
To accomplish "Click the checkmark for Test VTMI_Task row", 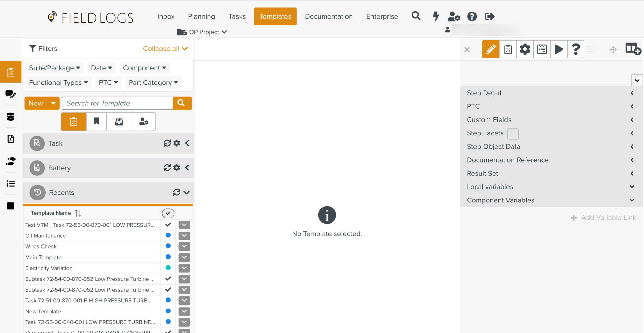I will tap(168, 225).
